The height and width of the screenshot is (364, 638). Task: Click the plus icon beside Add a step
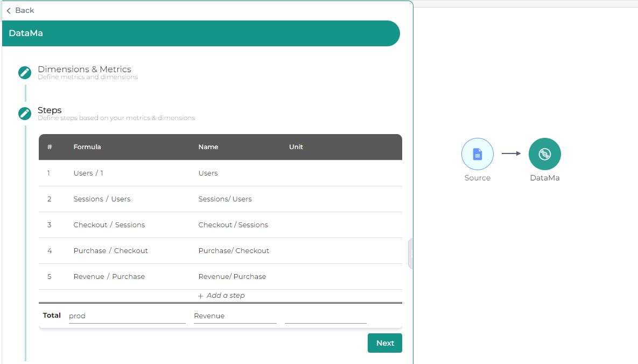point(201,296)
